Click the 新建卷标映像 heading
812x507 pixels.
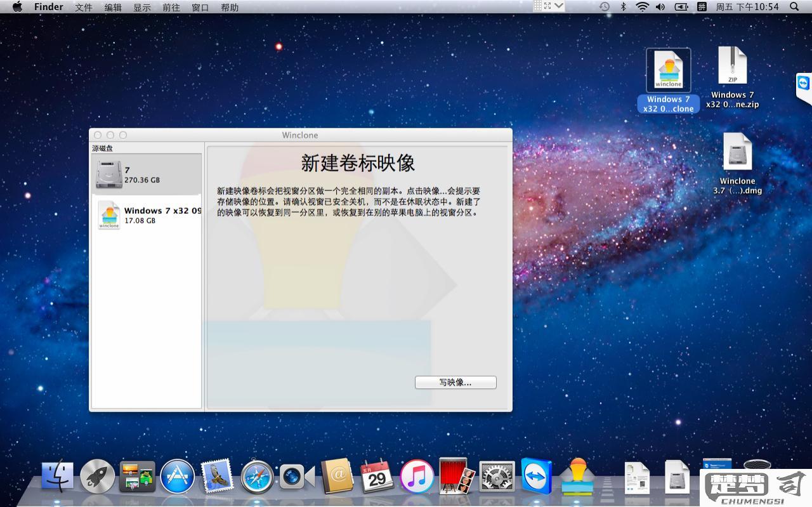click(x=358, y=163)
